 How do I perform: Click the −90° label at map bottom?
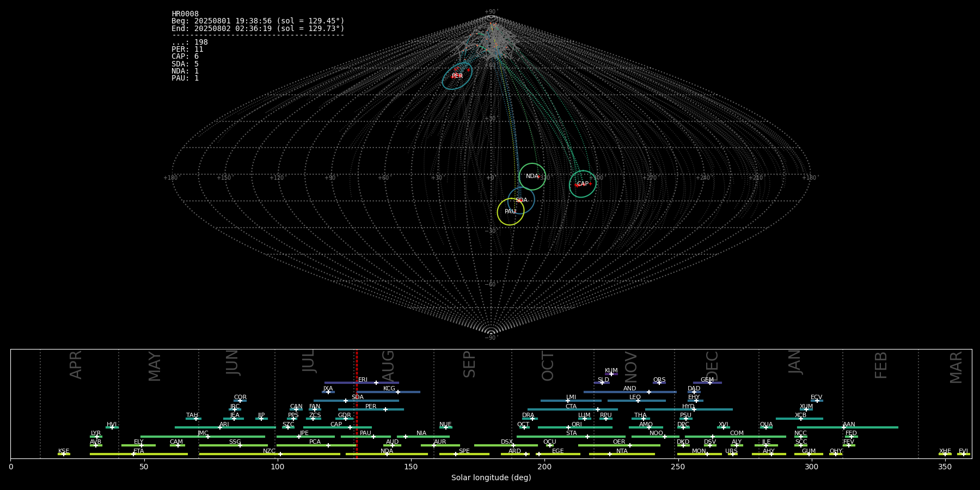click(x=491, y=338)
